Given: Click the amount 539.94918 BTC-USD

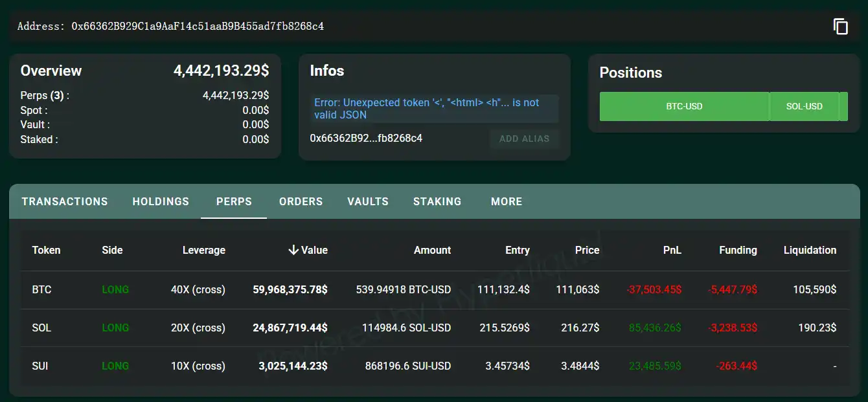Looking at the screenshot, I should 404,289.
